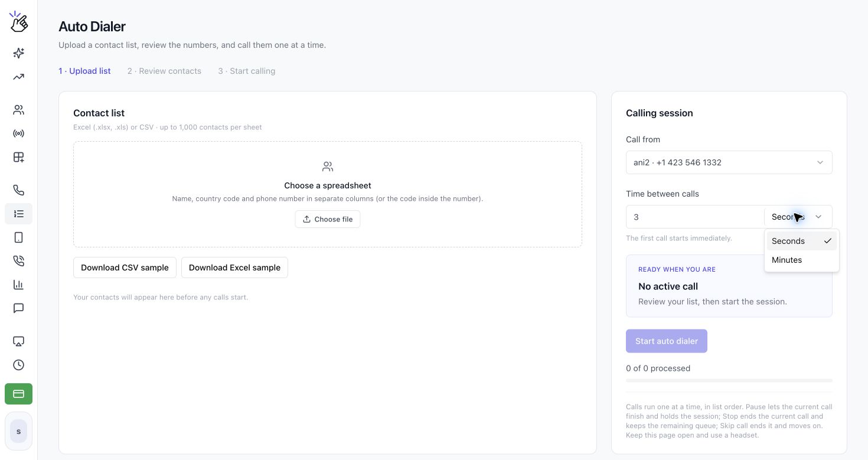The width and height of the screenshot is (868, 460).
Task: Click the No active call status text
Action: point(668,286)
